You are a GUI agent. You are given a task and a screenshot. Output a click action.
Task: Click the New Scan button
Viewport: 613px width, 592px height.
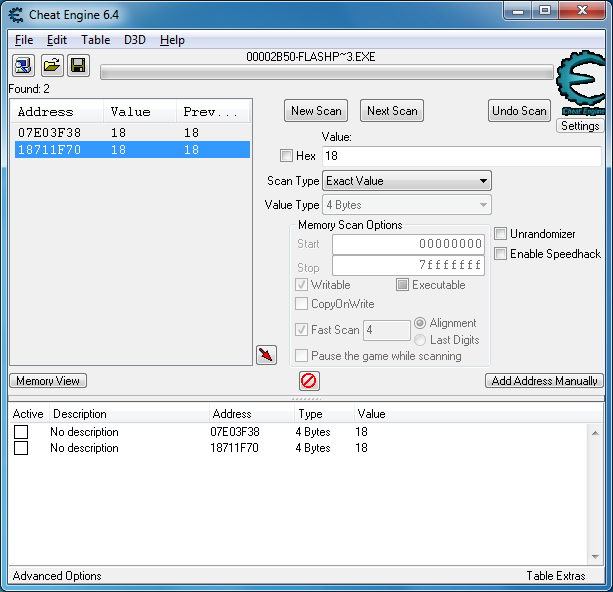[x=316, y=111]
